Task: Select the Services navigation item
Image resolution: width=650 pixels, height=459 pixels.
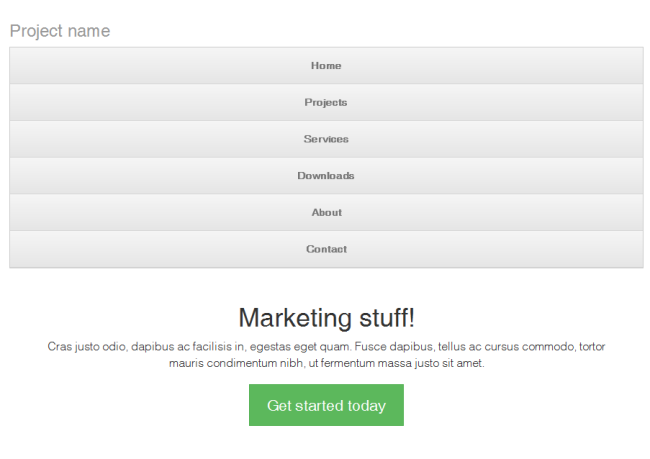Action: (326, 139)
